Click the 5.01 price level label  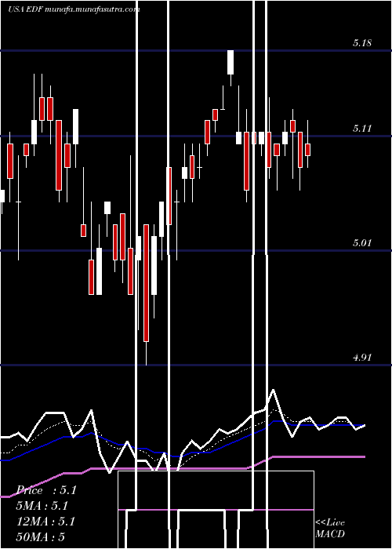point(362,242)
